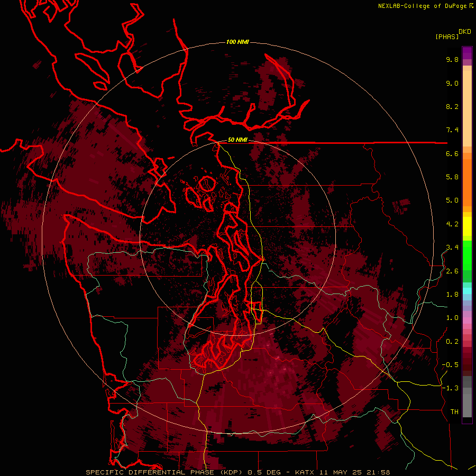Click the KATX station identifier
This screenshot has width=476, height=476.
coord(305,472)
